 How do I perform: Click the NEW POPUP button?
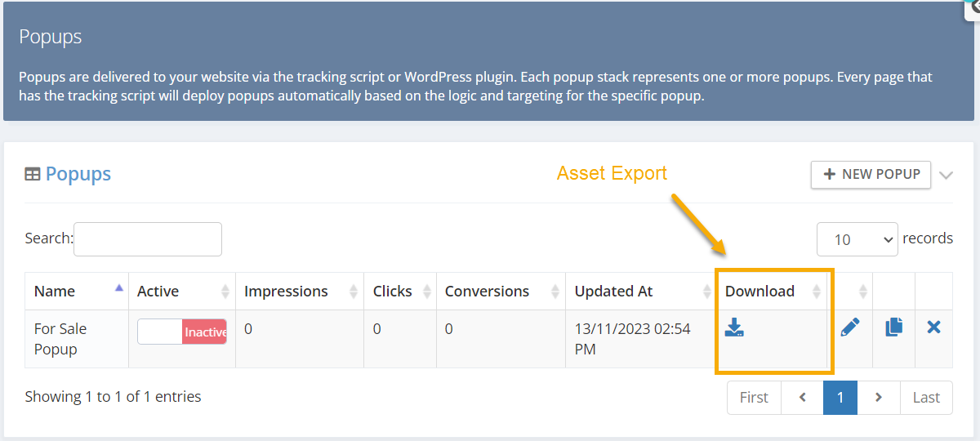871,174
